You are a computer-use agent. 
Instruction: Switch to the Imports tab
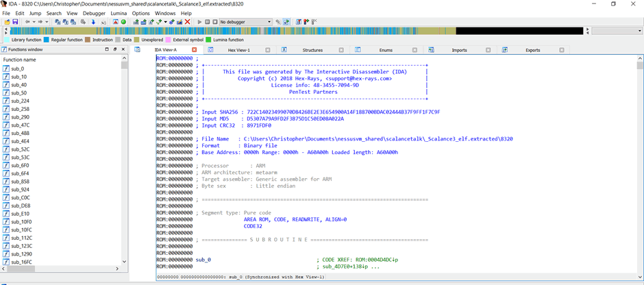(x=459, y=50)
